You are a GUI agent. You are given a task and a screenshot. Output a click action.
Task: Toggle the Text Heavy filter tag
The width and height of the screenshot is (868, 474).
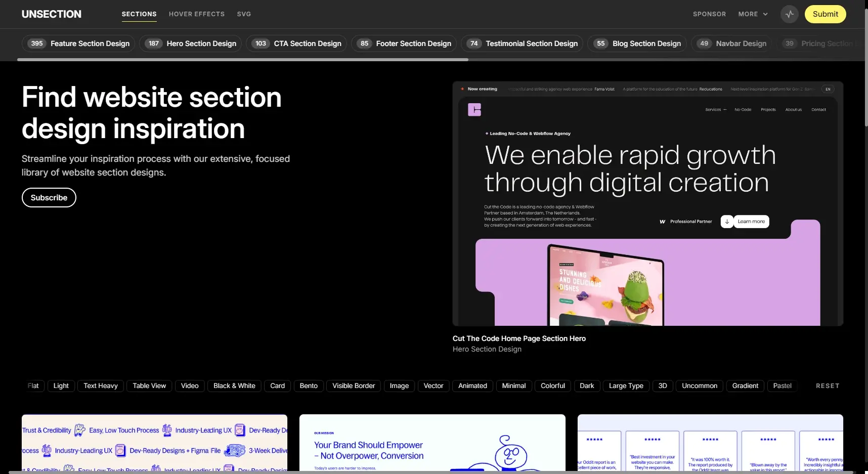point(101,386)
